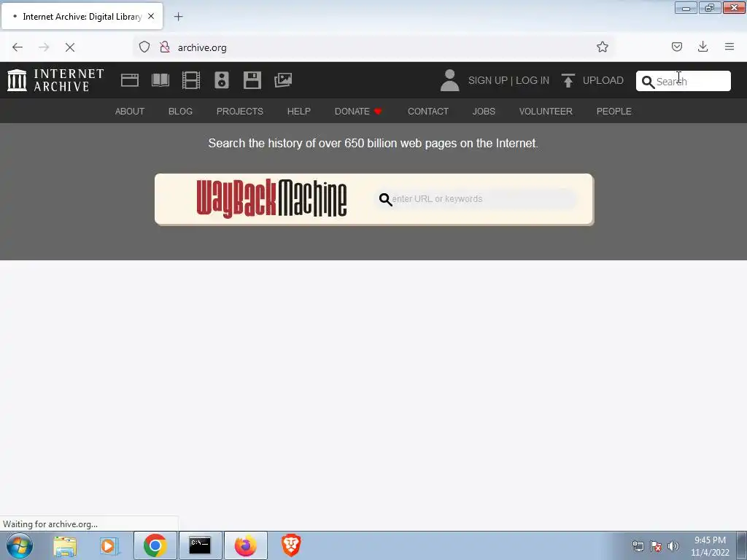The image size is (747, 560).
Task: Open File Explorer from taskbar
Action: click(x=65, y=545)
